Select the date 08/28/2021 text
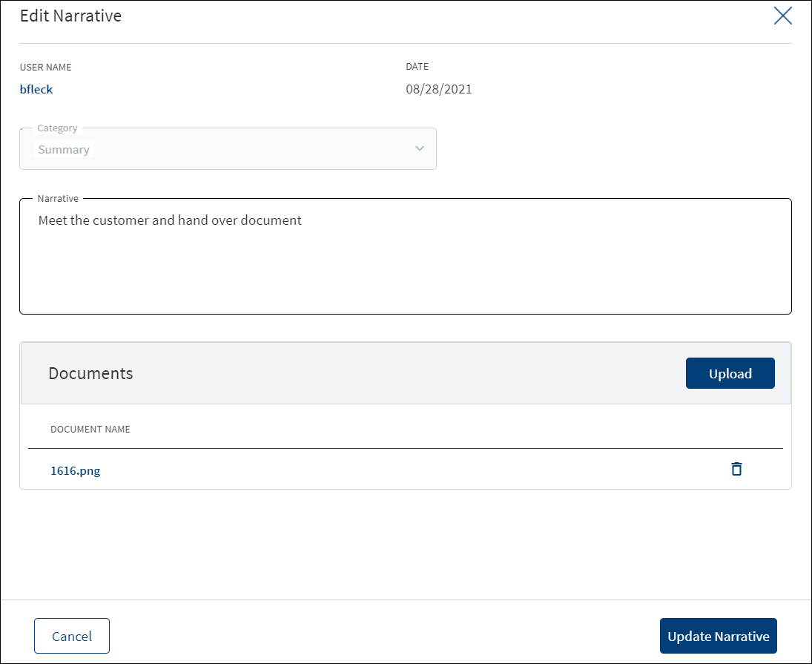 (438, 89)
